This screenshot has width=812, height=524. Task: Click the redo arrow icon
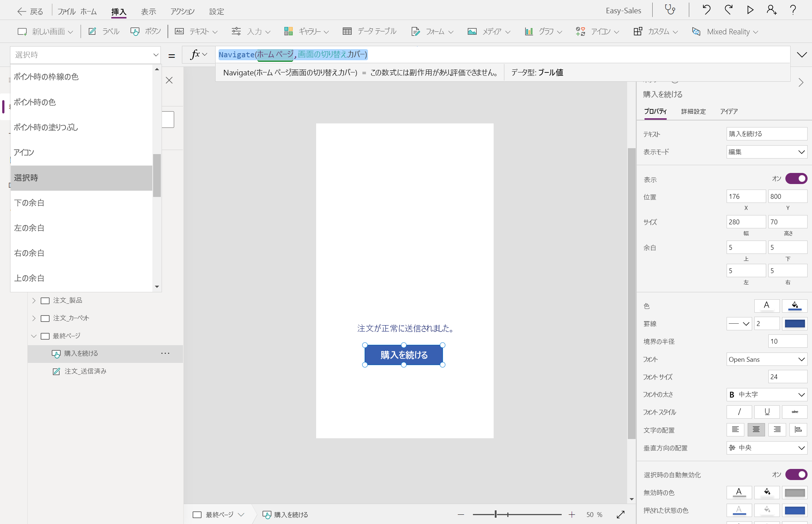click(728, 10)
